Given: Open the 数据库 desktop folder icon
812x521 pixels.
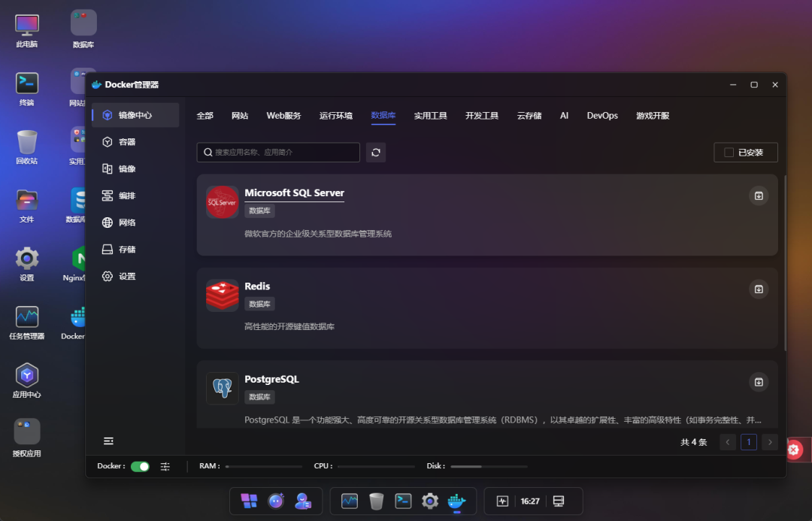Looking at the screenshot, I should click(83, 29).
